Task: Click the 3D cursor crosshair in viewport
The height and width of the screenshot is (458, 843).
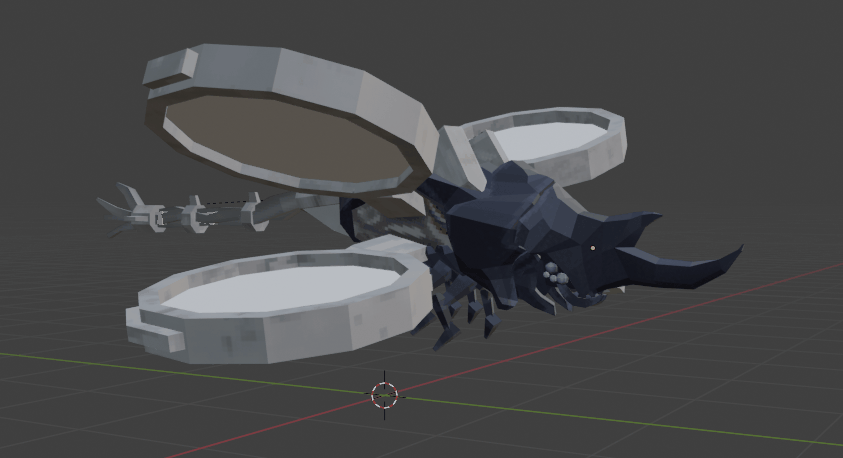Action: tap(384, 395)
